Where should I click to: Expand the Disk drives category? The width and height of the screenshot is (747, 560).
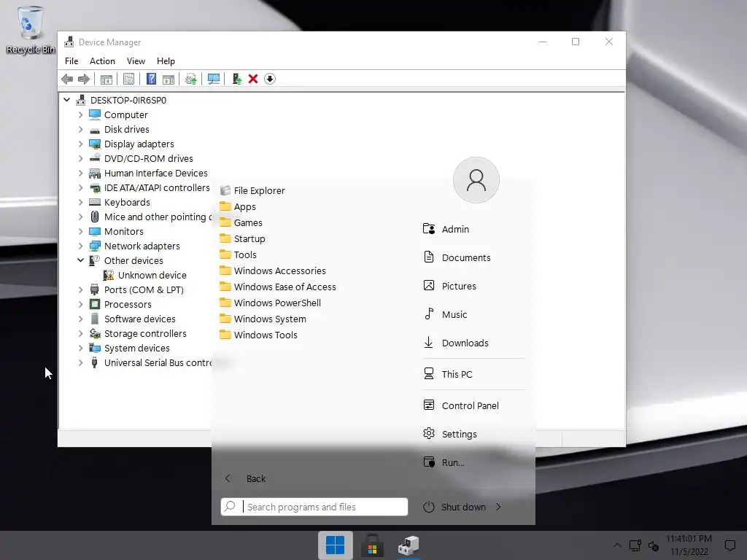pyautogui.click(x=80, y=130)
